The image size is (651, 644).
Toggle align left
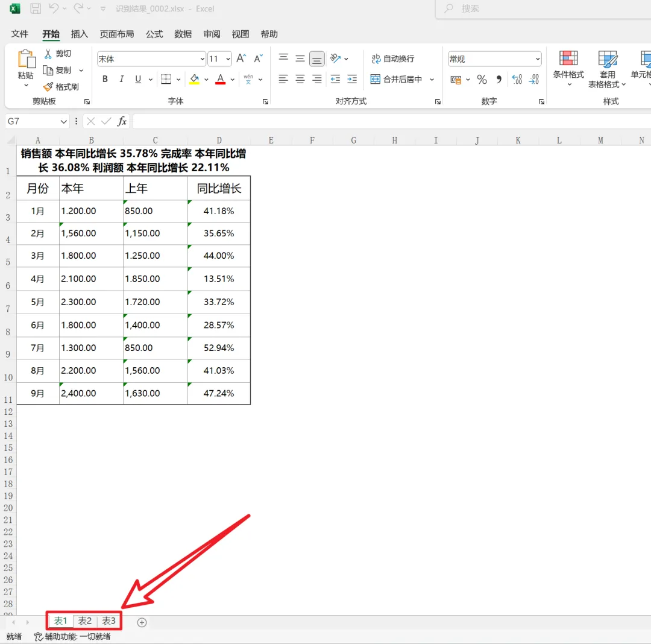[283, 79]
